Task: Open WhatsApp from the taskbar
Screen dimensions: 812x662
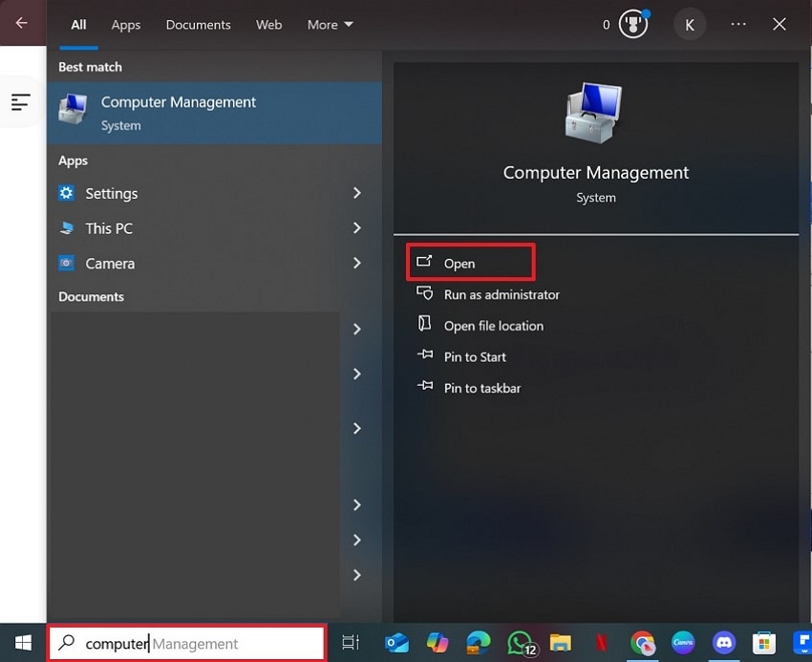Action: (521, 643)
